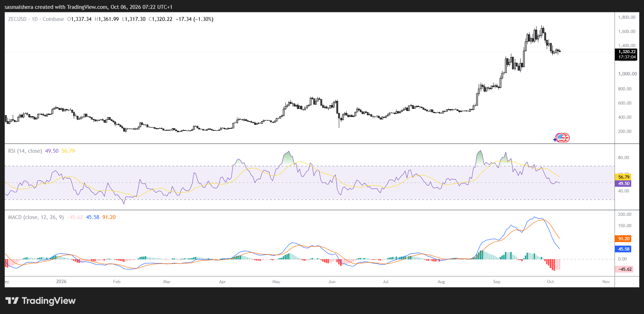Click the 80.00 RSI axis label
Image resolution: width=644 pixels, height=314 pixels.
pyautogui.click(x=623, y=158)
